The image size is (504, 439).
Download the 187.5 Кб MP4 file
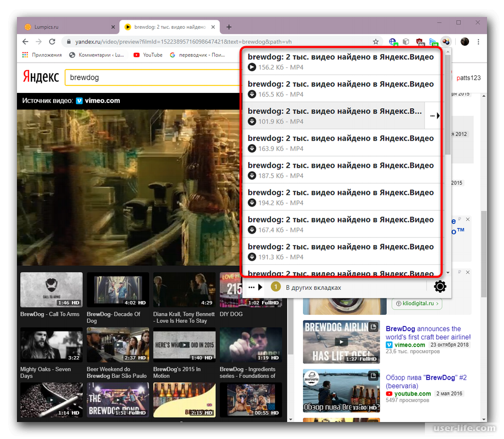click(251, 176)
